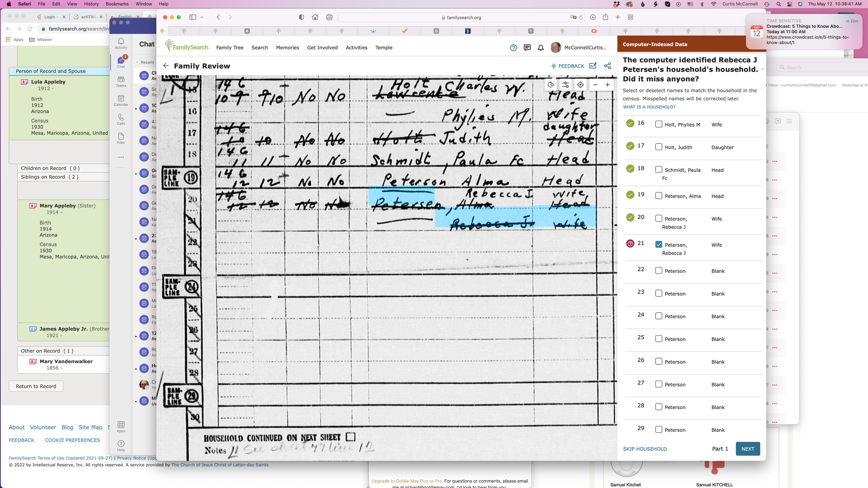Click the zoom-out minus control

(x=595, y=85)
